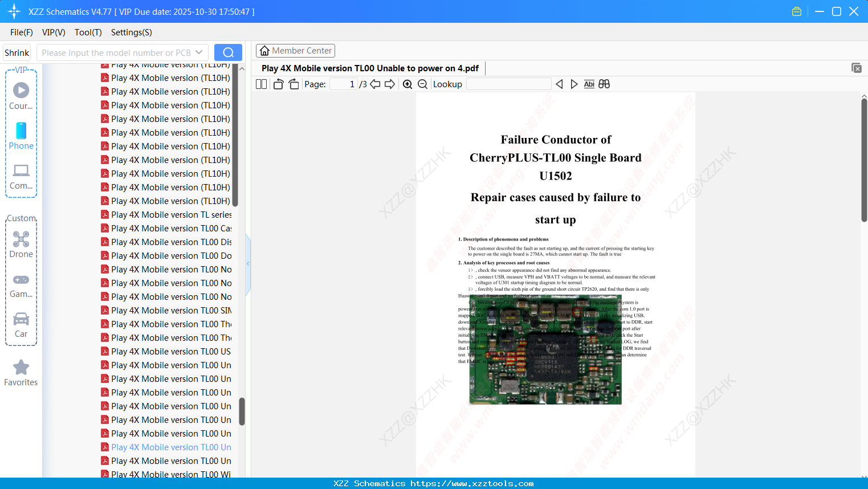Rotate the PDF page counterclockwise
Viewport: 868px width, 489px height.
tap(279, 84)
